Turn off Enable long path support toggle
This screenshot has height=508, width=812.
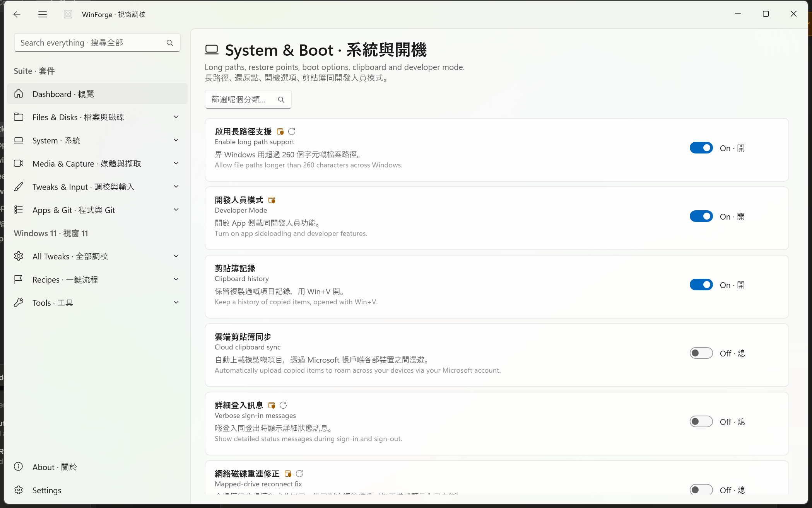click(x=701, y=148)
